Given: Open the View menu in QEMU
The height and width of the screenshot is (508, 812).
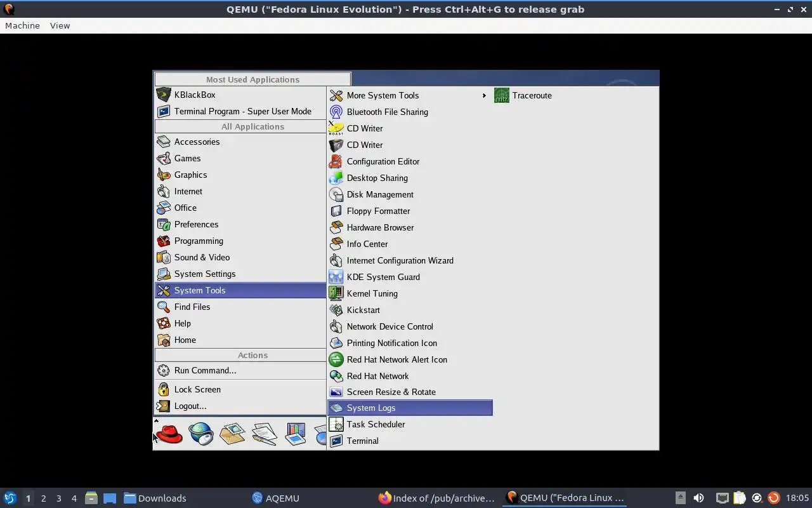Looking at the screenshot, I should pos(60,25).
